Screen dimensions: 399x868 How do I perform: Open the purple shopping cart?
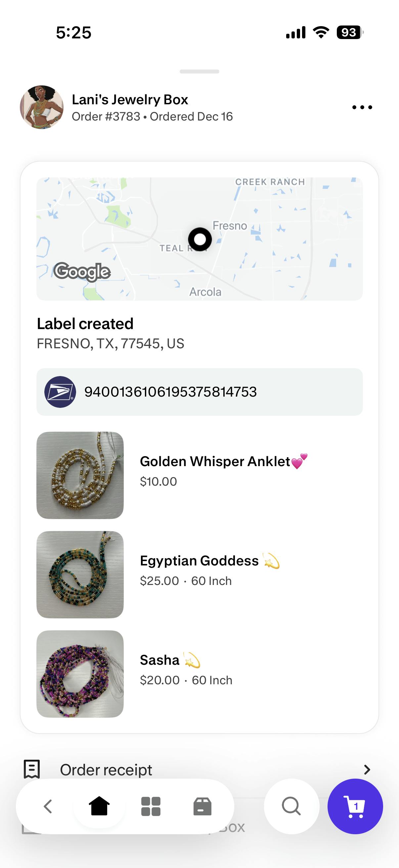(355, 806)
